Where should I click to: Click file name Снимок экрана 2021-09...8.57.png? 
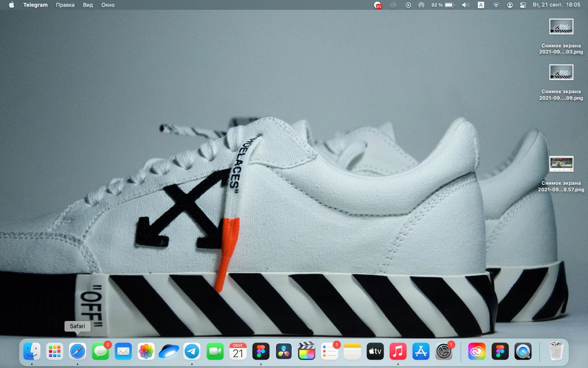tap(561, 186)
